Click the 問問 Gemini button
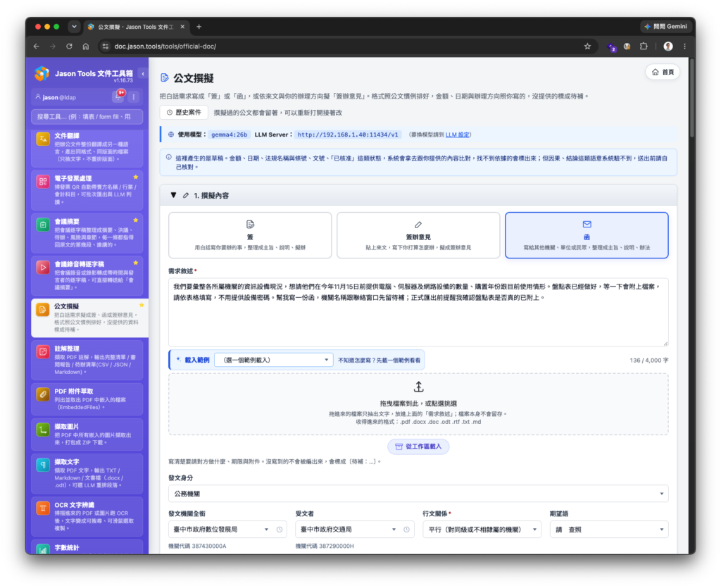721x588 pixels. click(x=666, y=27)
